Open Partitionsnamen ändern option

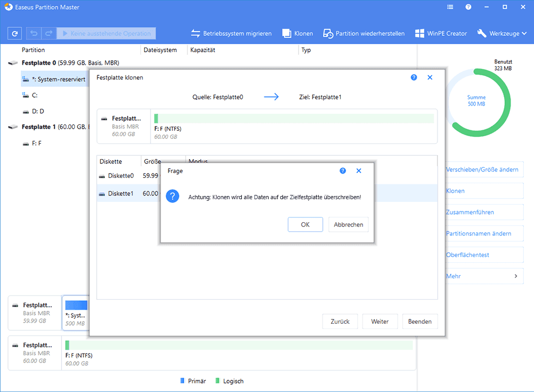point(484,233)
